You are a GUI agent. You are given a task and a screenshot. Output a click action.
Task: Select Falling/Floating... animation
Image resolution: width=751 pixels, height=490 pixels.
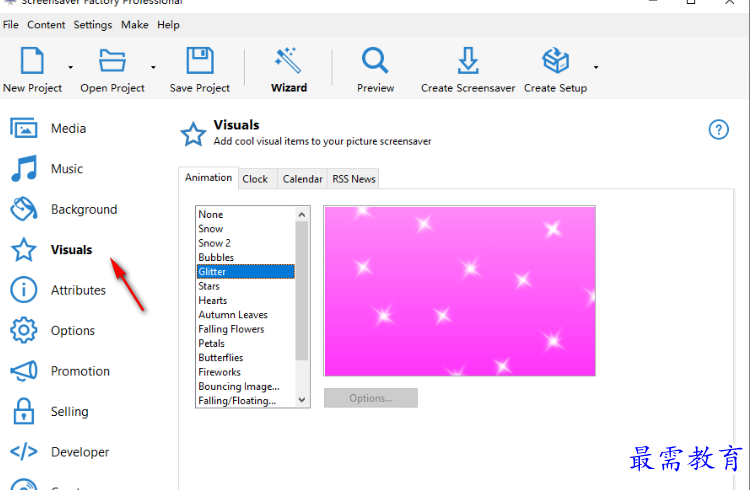coord(246,400)
